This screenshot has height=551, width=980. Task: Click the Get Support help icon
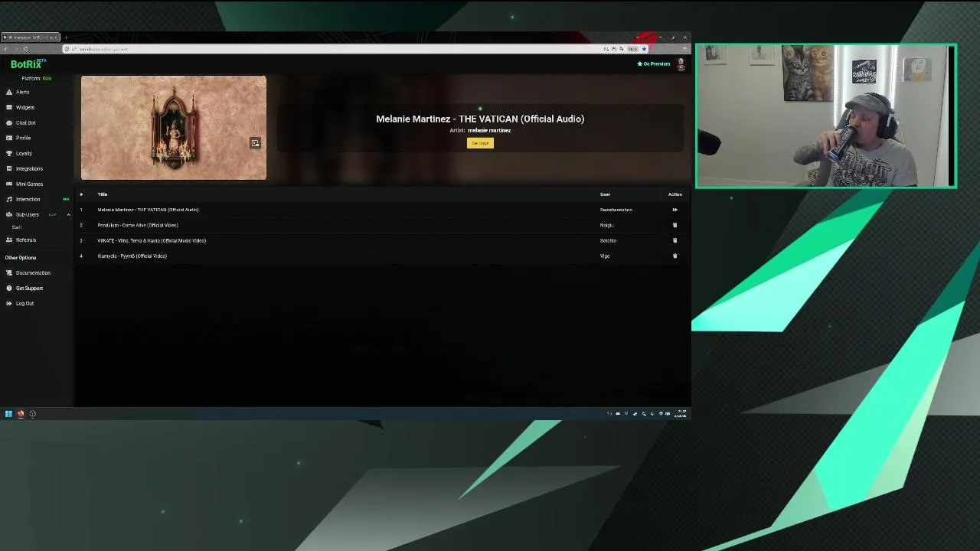tap(8, 288)
